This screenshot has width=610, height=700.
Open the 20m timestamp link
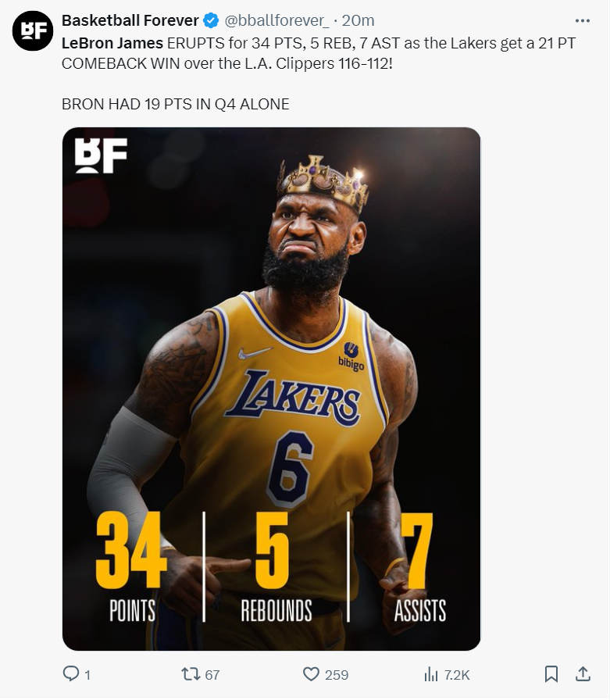(358, 20)
